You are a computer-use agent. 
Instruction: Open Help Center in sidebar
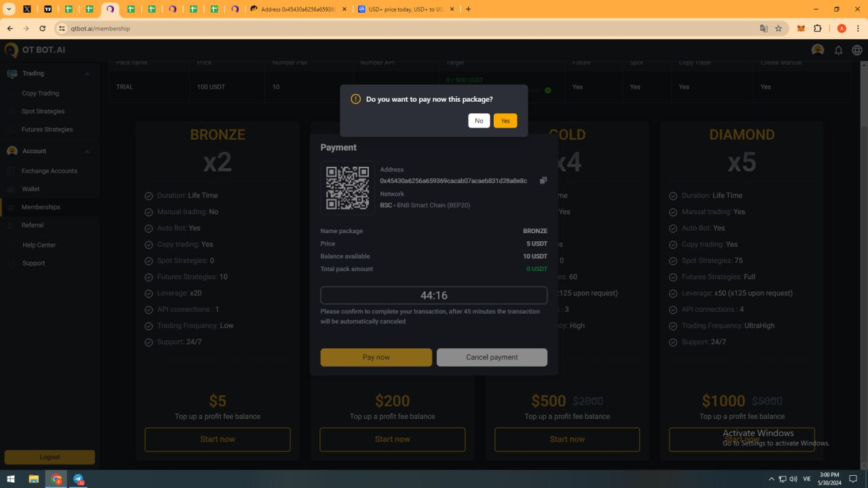click(39, 245)
